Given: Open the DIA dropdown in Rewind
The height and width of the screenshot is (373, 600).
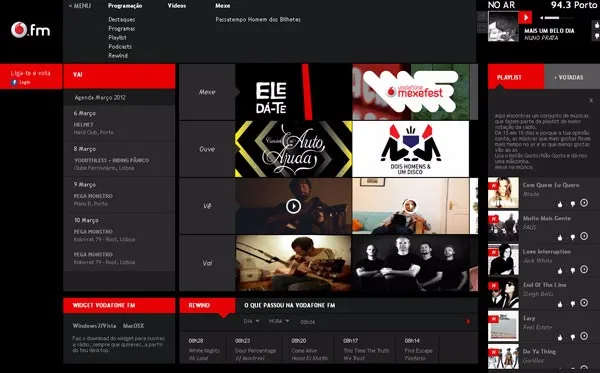Looking at the screenshot, I should pyautogui.click(x=251, y=321).
